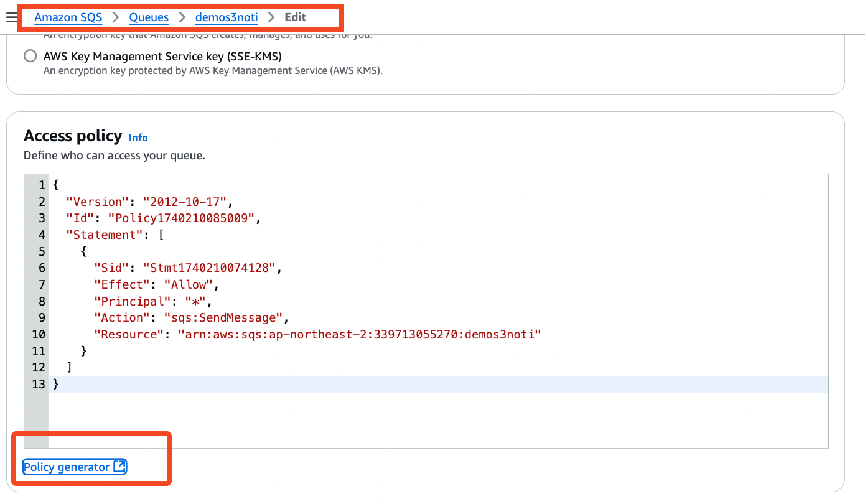The image size is (865, 504).
Task: Click line number 1 in editor gutter
Action: (x=42, y=185)
